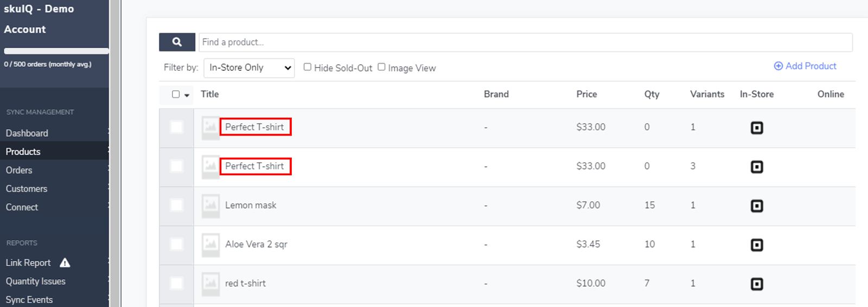Open the Quantity Issues sidebar item
868x307 pixels.
36,282
